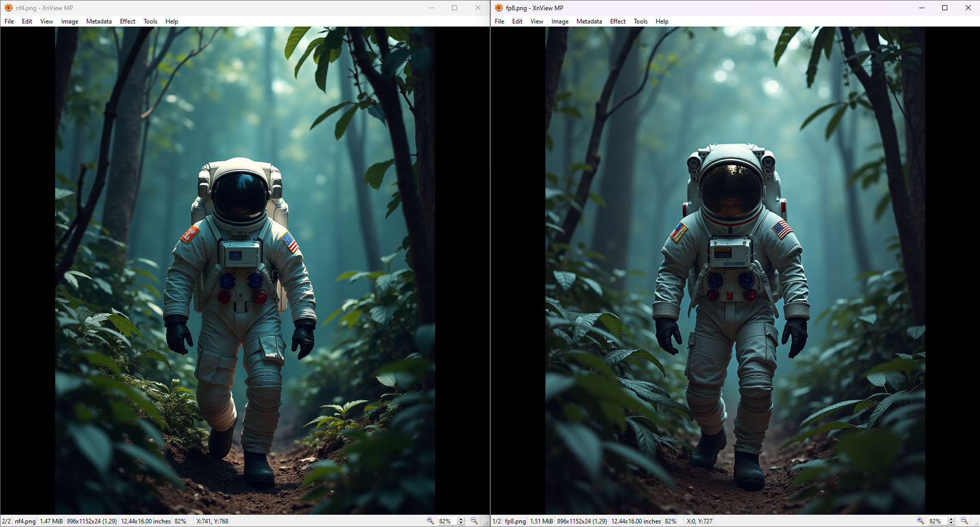Click 12.44x16.00 inches in nf4.png status bar
The width and height of the screenshot is (980, 527).
click(146, 521)
